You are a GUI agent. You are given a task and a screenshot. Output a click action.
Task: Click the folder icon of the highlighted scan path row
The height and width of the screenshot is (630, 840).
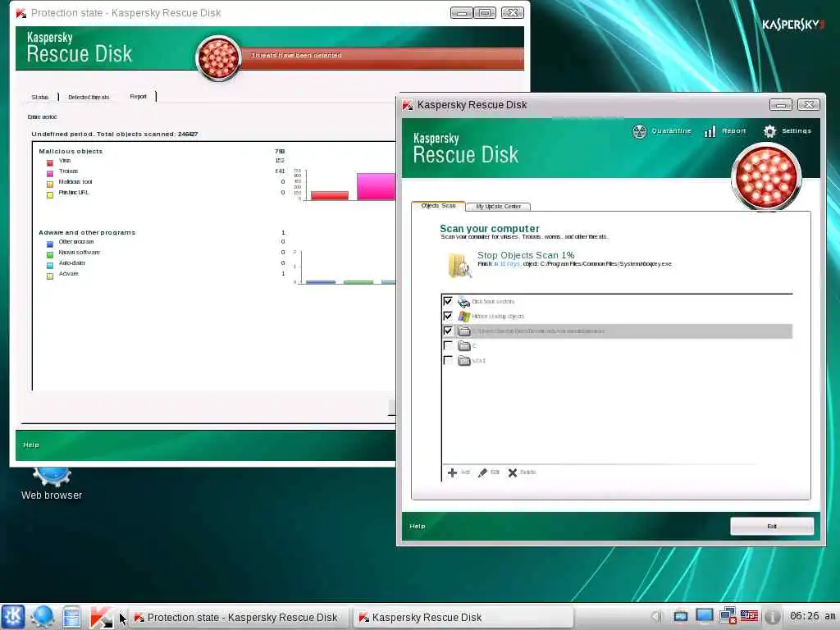coord(464,331)
